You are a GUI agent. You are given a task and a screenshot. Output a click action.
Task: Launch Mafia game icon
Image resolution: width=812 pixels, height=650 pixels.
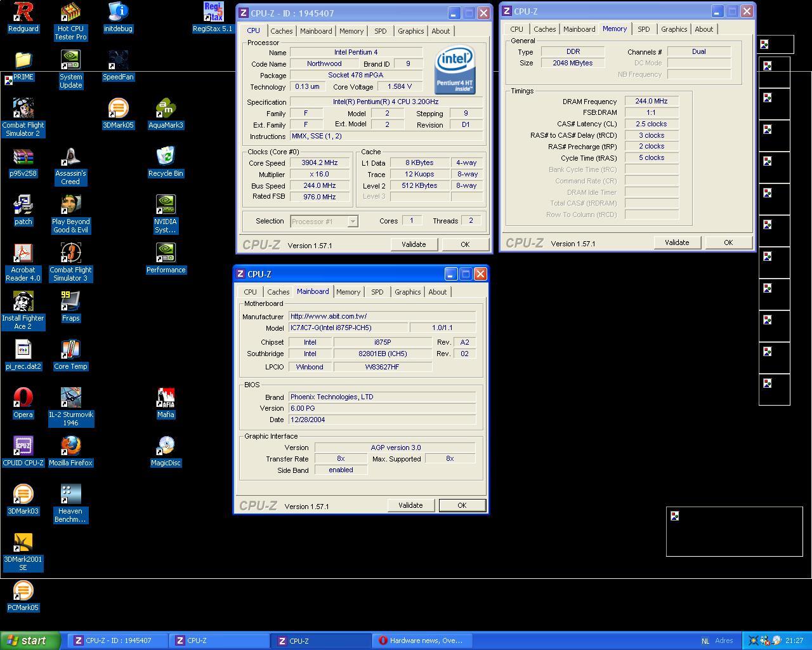166,404
